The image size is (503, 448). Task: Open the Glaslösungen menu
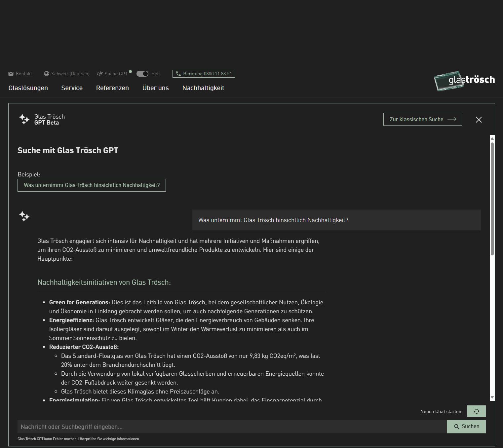pos(28,88)
